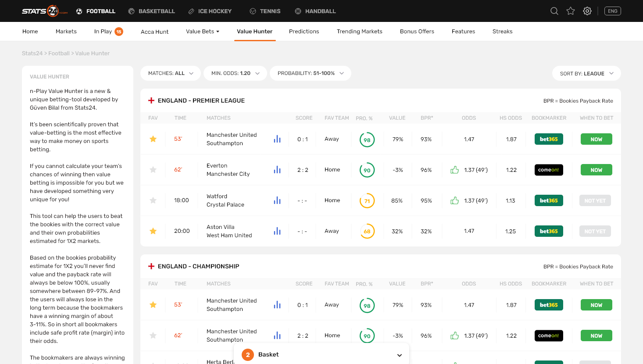643x364 pixels.
Task: Open the settings gear icon
Action: tap(587, 11)
